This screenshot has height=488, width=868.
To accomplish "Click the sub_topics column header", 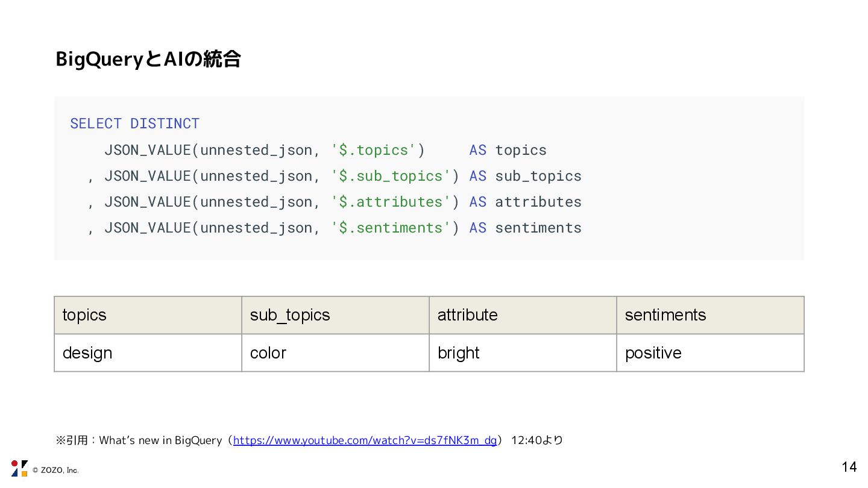I will (x=335, y=315).
